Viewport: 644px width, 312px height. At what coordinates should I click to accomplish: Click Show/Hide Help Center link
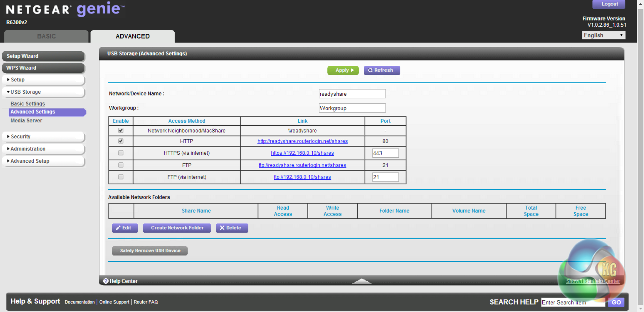click(593, 281)
